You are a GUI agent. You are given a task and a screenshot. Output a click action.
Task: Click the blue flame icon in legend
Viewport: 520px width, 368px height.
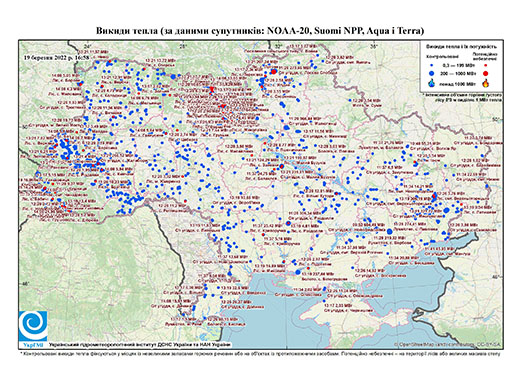431,82
